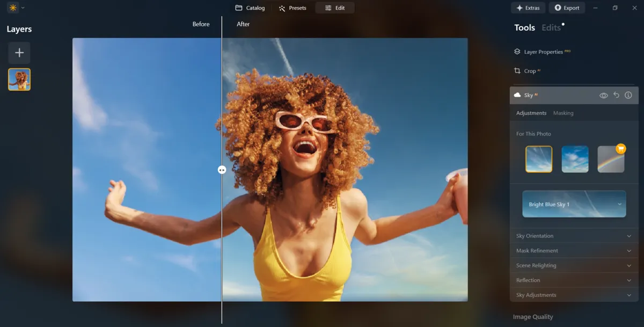Switch to the Edits tab
Viewport: 644px width, 327px height.
click(551, 28)
